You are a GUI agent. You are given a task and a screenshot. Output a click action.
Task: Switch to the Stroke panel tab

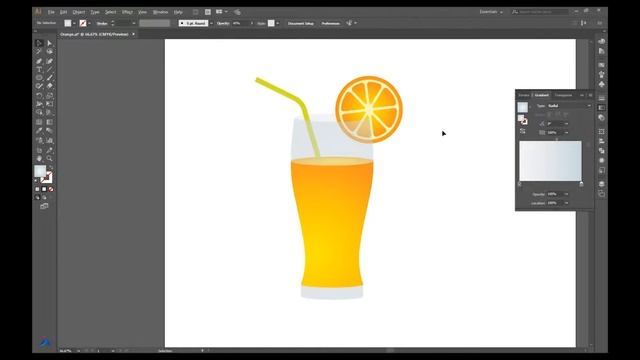524,95
